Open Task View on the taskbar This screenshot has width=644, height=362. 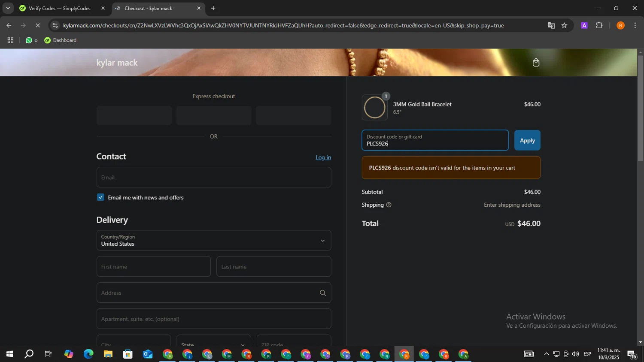click(49, 354)
